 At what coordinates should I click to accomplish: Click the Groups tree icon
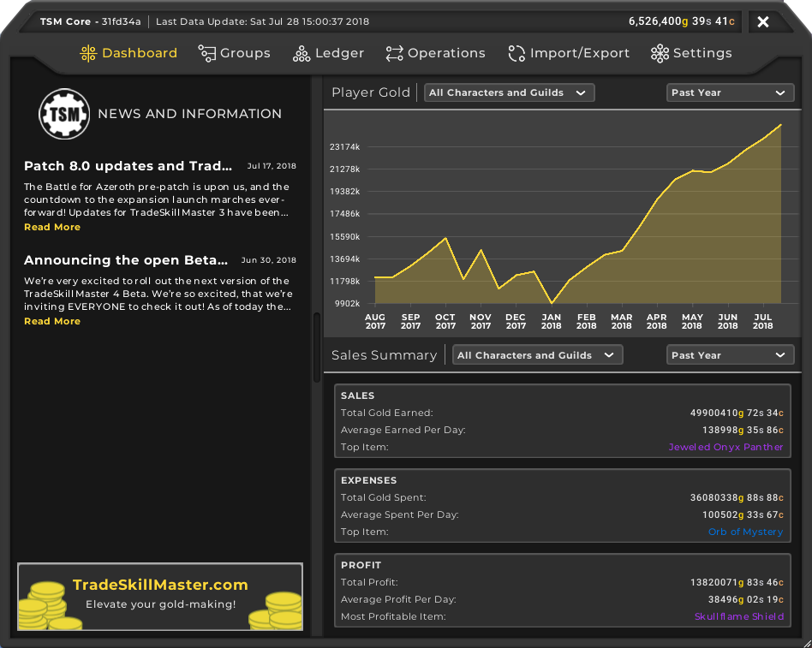coord(206,54)
